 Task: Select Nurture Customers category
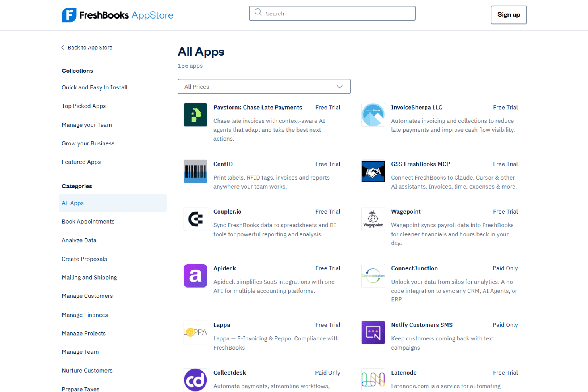[87, 371]
